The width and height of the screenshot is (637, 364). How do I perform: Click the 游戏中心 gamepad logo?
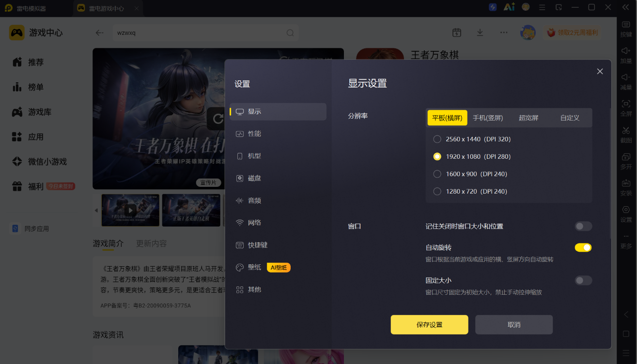pos(17,32)
